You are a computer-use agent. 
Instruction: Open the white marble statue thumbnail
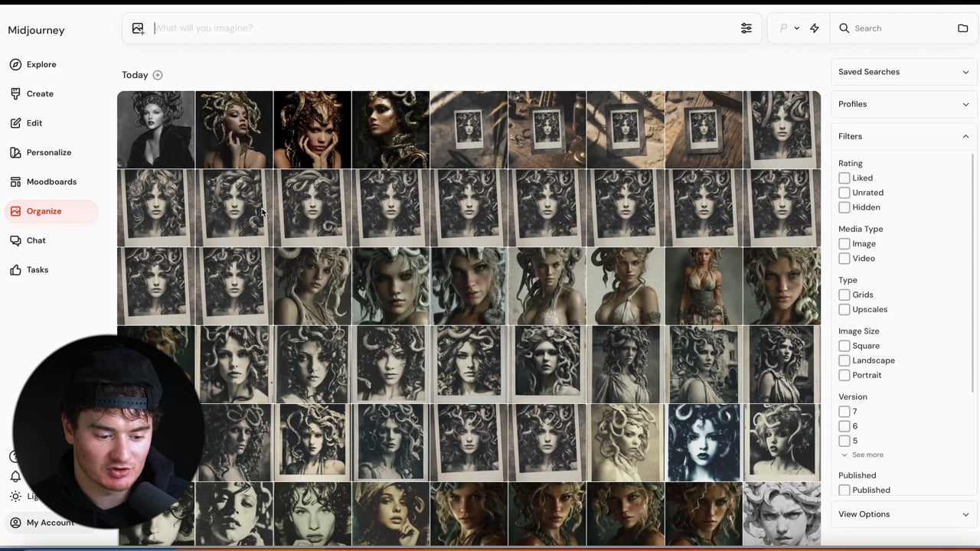pos(782,514)
